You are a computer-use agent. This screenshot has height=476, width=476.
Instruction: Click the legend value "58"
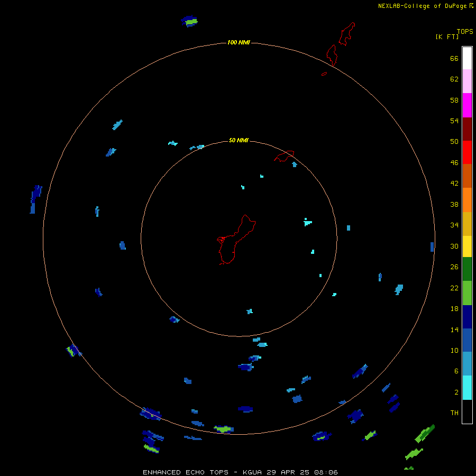454,100
